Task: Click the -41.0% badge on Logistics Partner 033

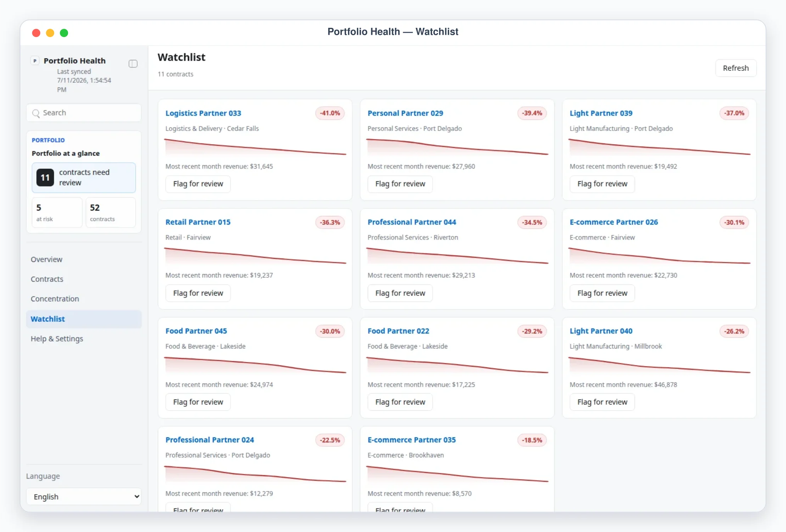Action: coord(330,113)
